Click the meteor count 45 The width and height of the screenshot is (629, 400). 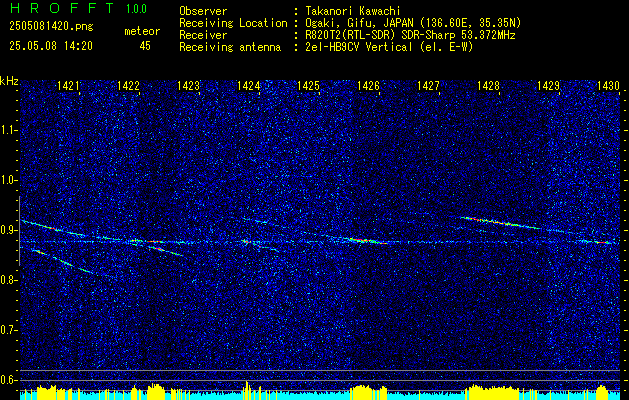coord(145,46)
